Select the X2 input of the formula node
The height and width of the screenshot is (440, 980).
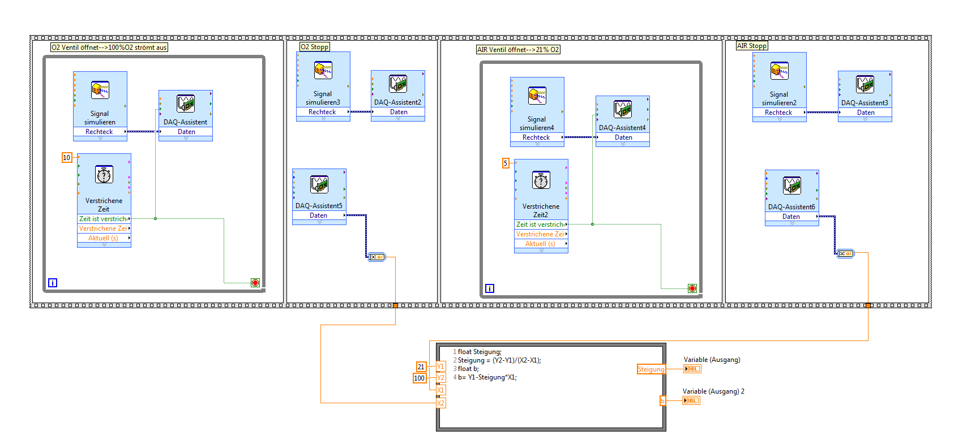(440, 403)
